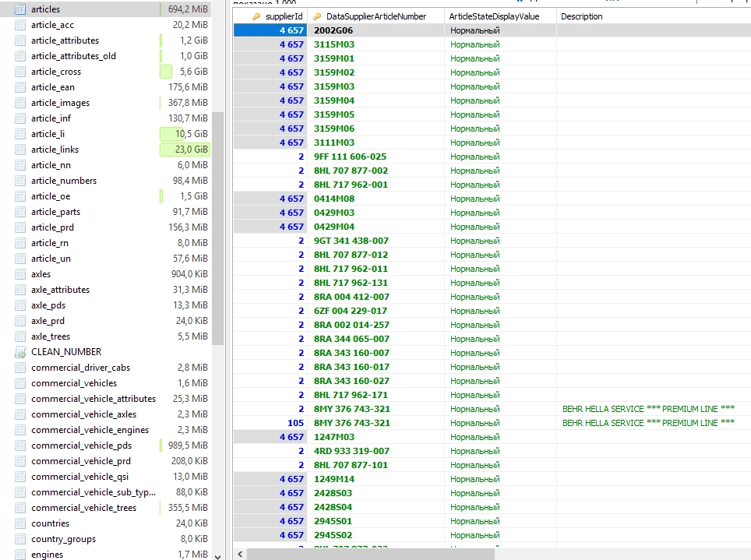The width and height of the screenshot is (751, 560).
Task: Click the article_li table icon
Action: [x=20, y=134]
